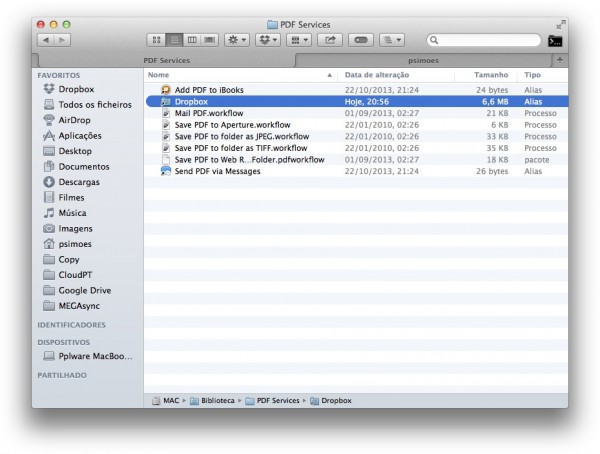The image size is (600, 454).
Task: Select Pplware MacBook device in sidebar
Action: (x=88, y=356)
